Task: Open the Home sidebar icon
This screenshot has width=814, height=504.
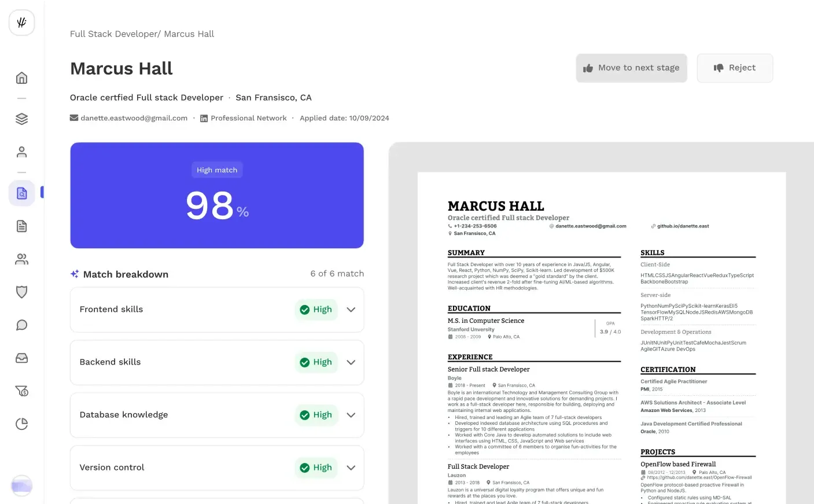Action: click(x=22, y=78)
